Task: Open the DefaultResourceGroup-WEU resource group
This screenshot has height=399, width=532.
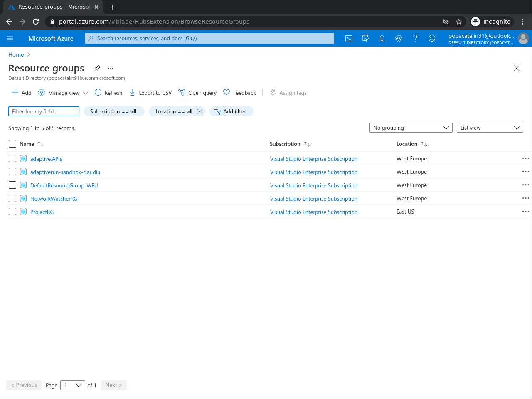Action: pos(64,185)
